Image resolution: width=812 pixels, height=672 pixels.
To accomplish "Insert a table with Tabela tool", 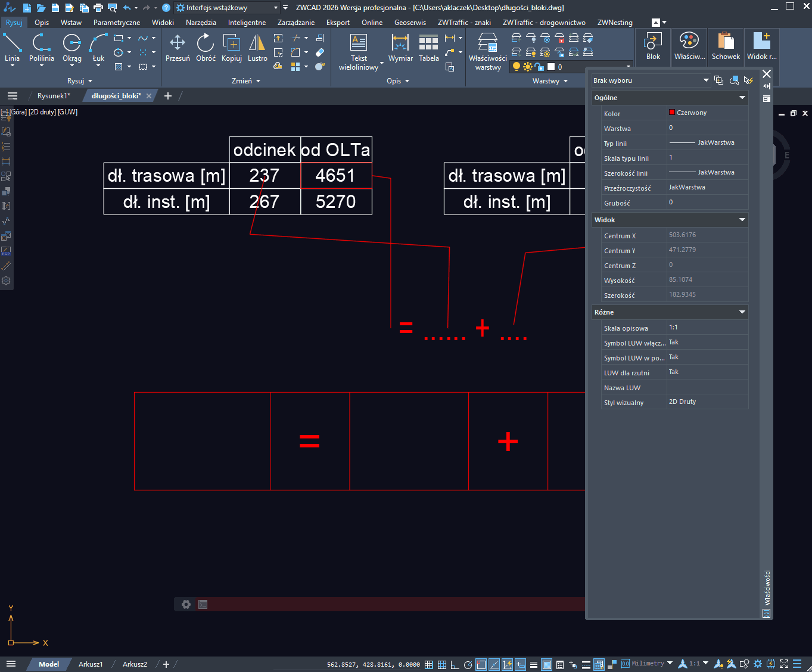I will pyautogui.click(x=428, y=47).
